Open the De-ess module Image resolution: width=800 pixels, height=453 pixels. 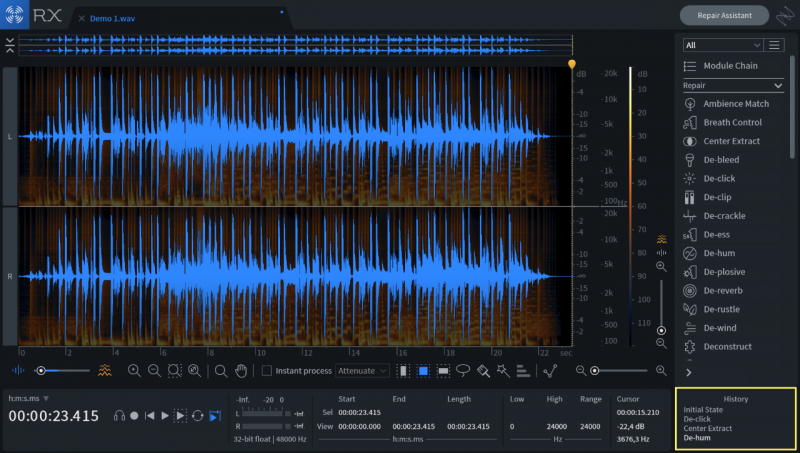pos(706,235)
